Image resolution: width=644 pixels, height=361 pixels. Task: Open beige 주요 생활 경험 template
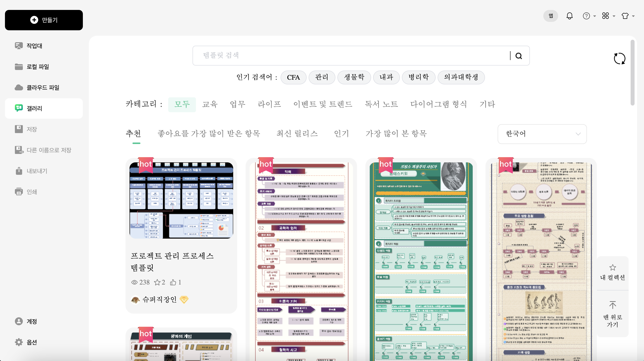tap(541, 261)
